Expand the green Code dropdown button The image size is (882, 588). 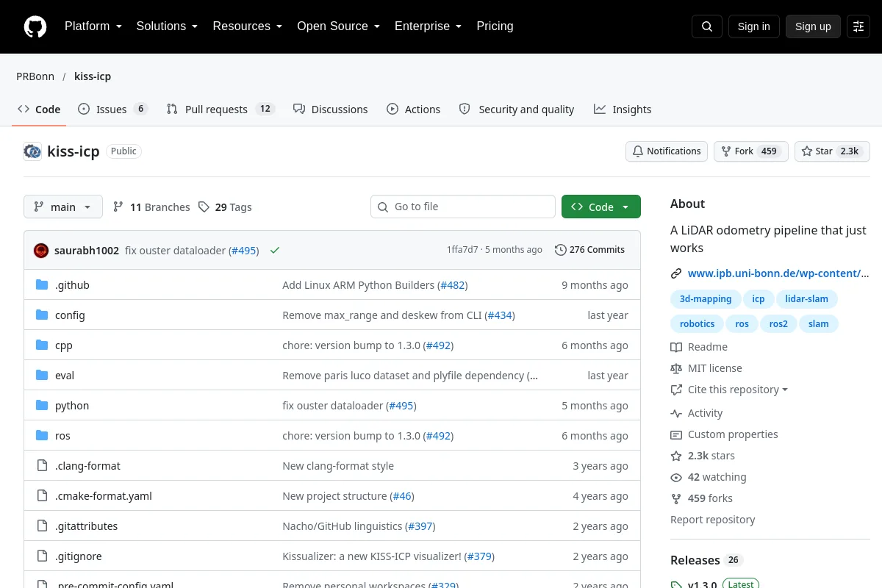point(601,207)
